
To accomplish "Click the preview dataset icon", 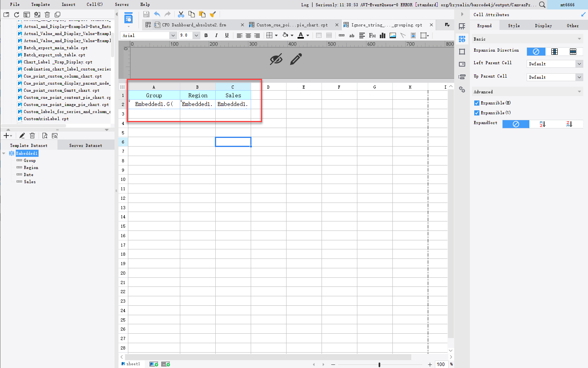I will 45,136.
